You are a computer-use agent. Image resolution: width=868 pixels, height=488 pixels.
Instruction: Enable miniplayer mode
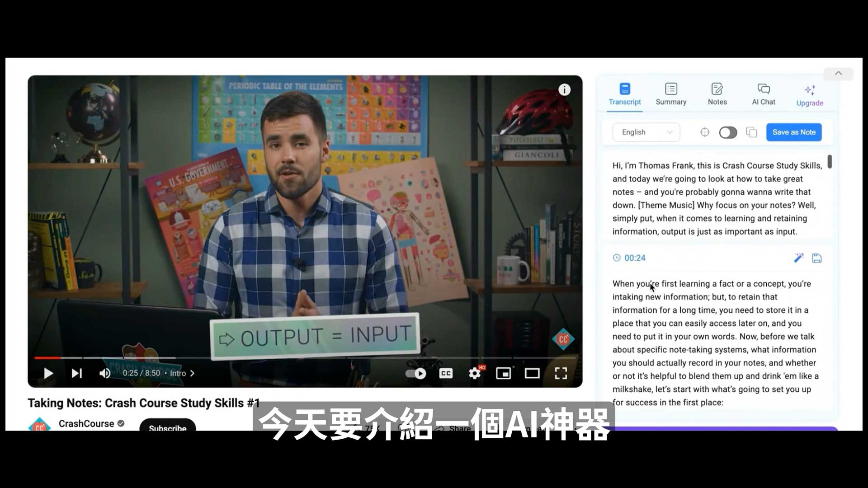tap(503, 373)
